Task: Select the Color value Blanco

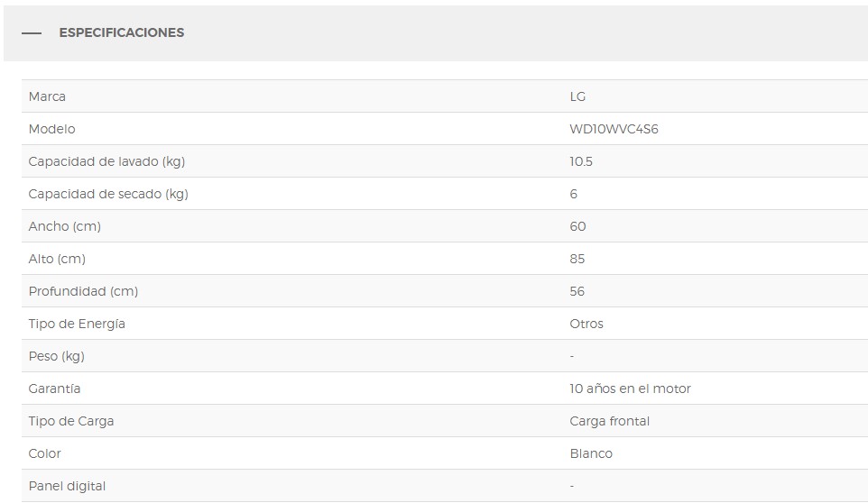Action: 591,453
